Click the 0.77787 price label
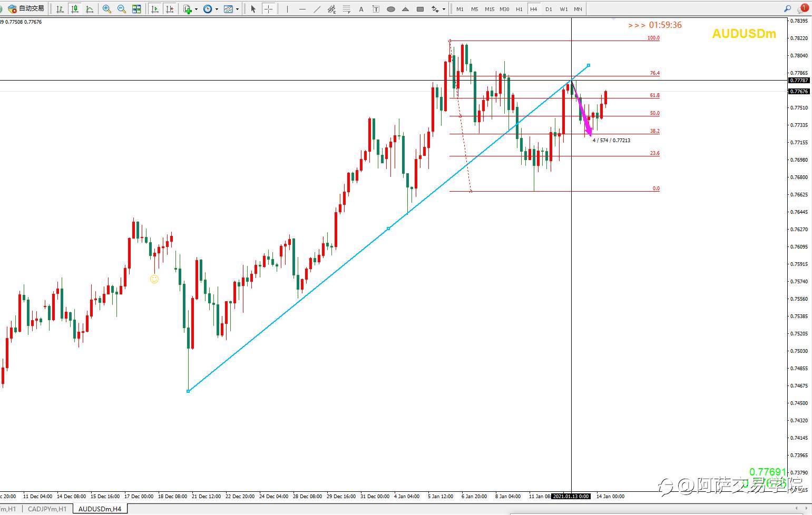The height and width of the screenshot is (515, 812). (x=799, y=81)
